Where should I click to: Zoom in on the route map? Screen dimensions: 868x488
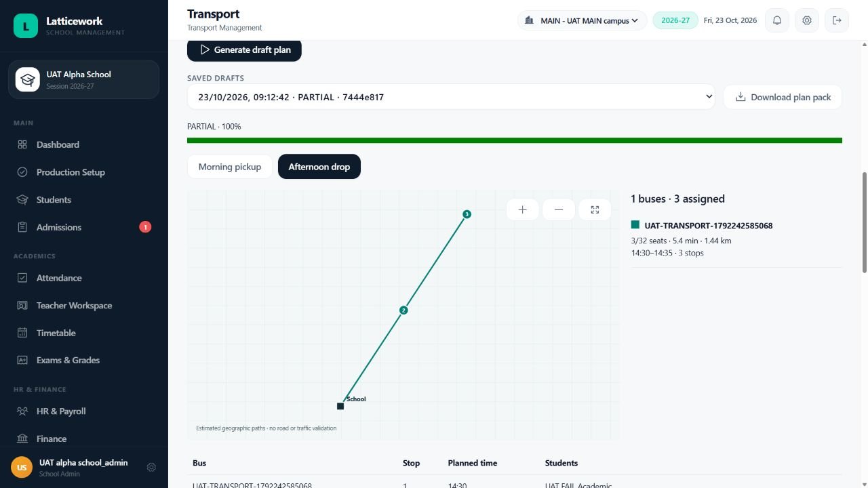tap(522, 209)
